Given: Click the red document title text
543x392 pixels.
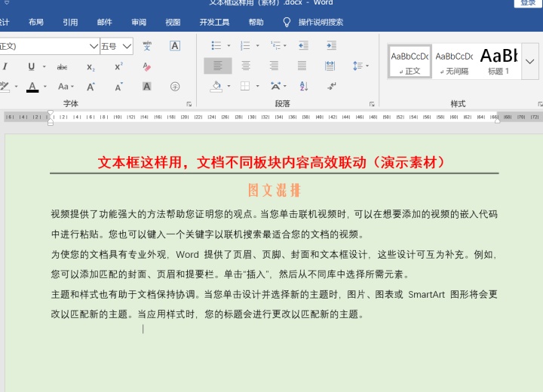Looking at the screenshot, I should click(x=271, y=162).
